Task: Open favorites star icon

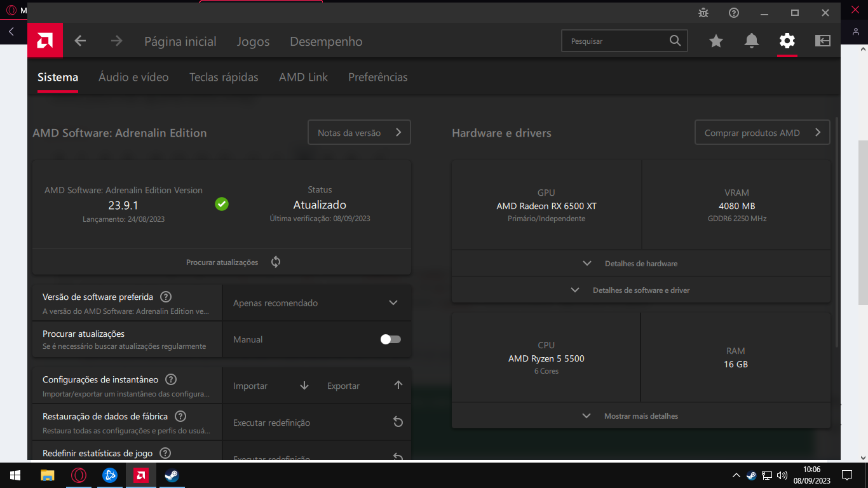Action: [716, 41]
